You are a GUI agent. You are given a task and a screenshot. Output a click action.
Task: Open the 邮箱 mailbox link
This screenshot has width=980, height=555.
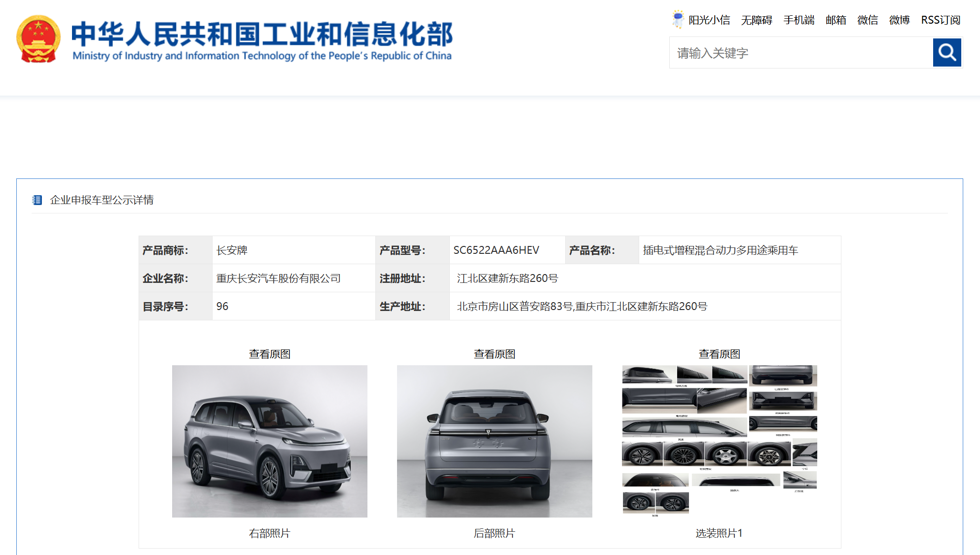(x=836, y=20)
